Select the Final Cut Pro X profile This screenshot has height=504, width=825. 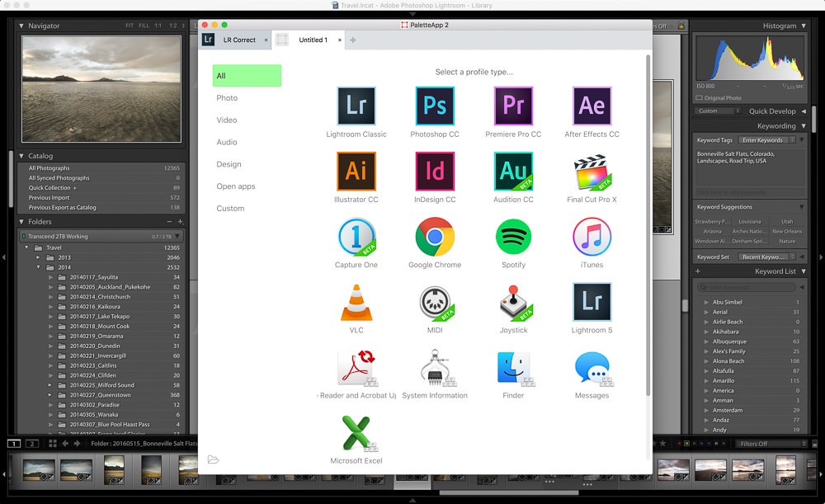point(592,172)
